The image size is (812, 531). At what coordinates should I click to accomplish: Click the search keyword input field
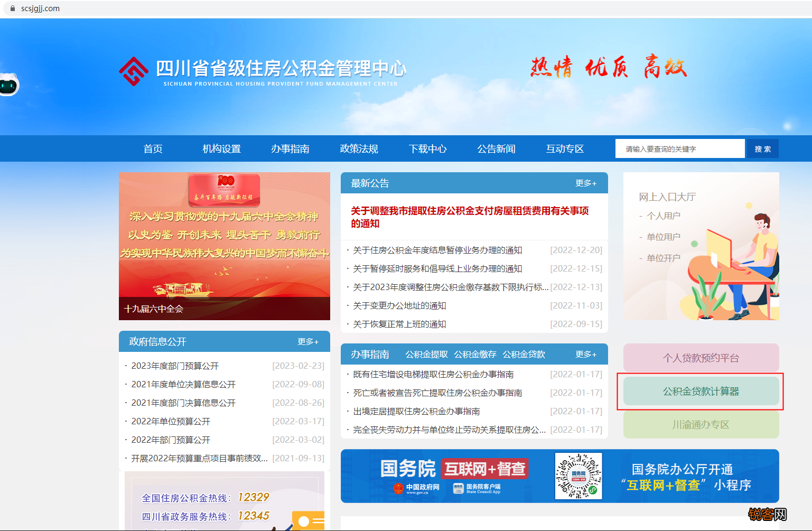click(680, 148)
